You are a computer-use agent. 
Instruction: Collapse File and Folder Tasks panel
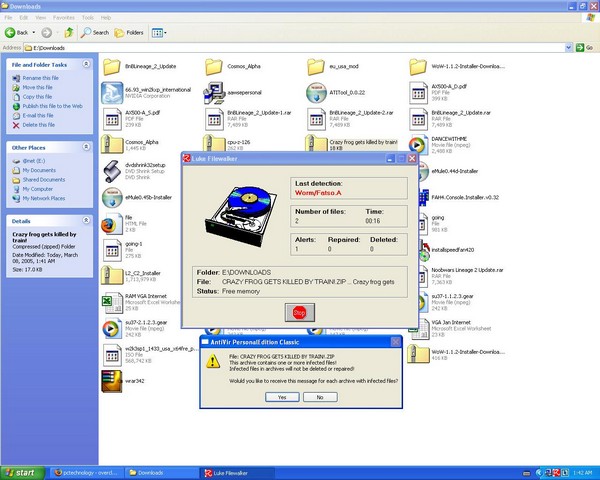[86, 64]
